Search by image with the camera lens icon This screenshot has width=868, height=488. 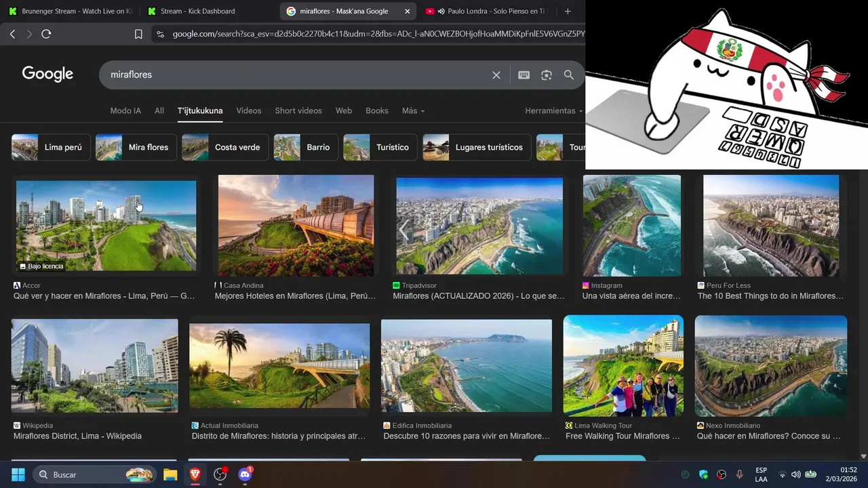coord(547,75)
